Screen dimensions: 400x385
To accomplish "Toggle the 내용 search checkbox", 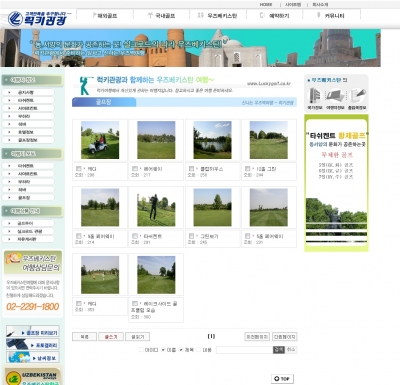I will [x=199, y=350].
